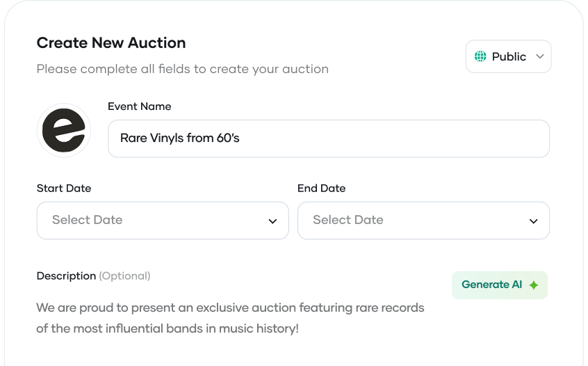This screenshot has width=588, height=366.
Task: Click the 'Please complete all fields' subtitle
Action: (182, 69)
